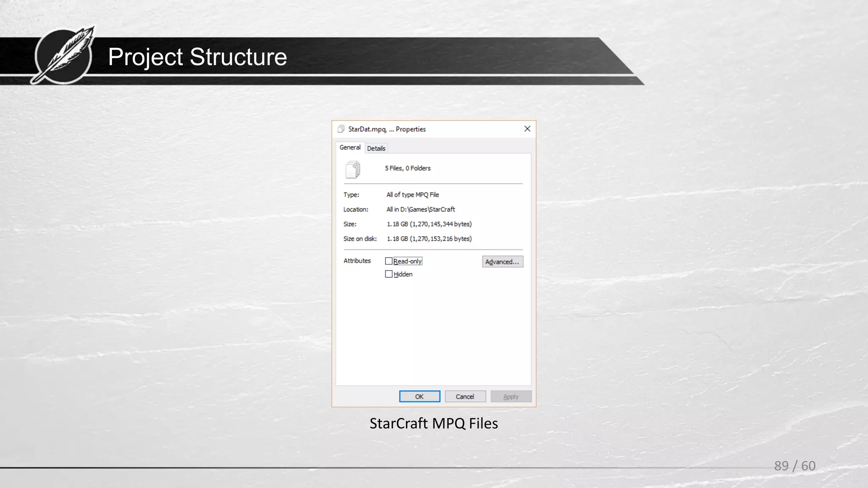The height and width of the screenshot is (488, 868).
Task: Switch to the Details tab
Action: tap(376, 148)
